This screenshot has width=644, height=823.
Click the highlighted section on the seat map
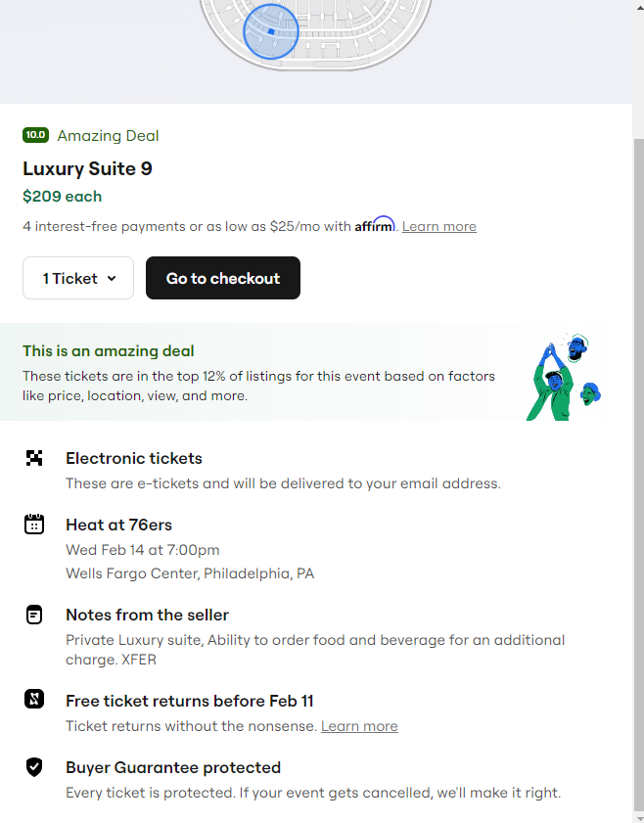[271, 31]
